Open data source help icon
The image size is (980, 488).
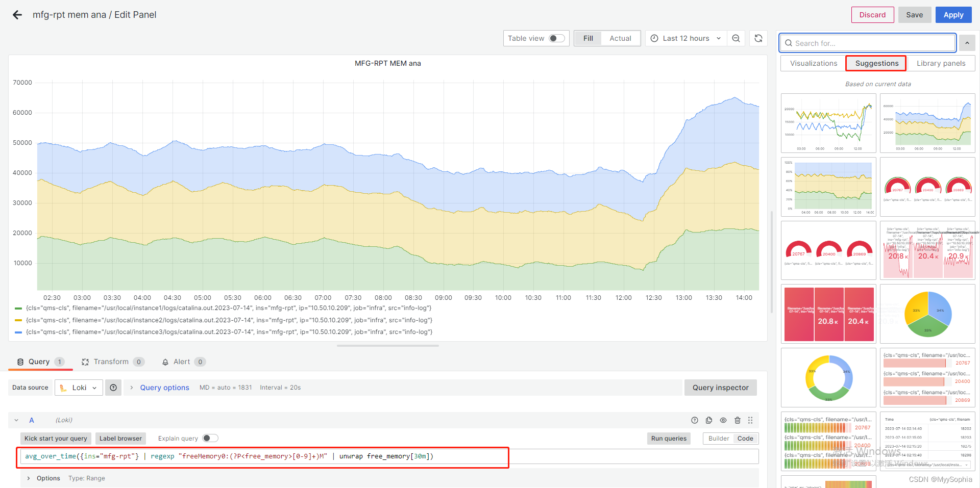tap(113, 388)
